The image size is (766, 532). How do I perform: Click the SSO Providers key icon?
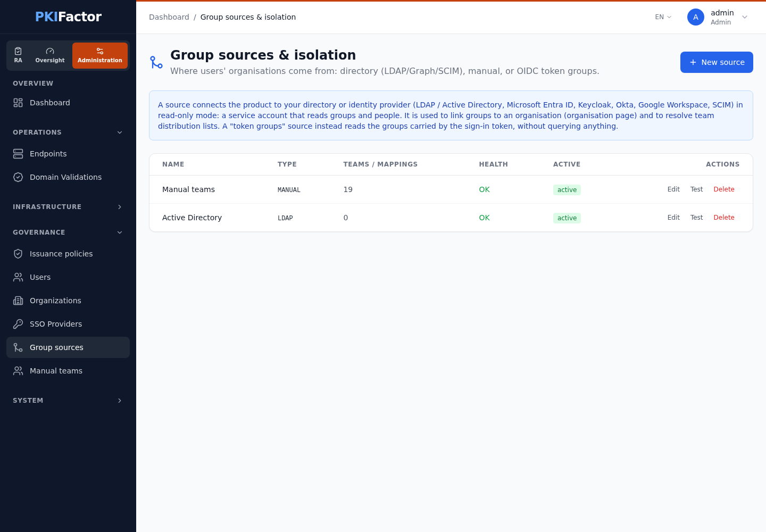point(18,324)
